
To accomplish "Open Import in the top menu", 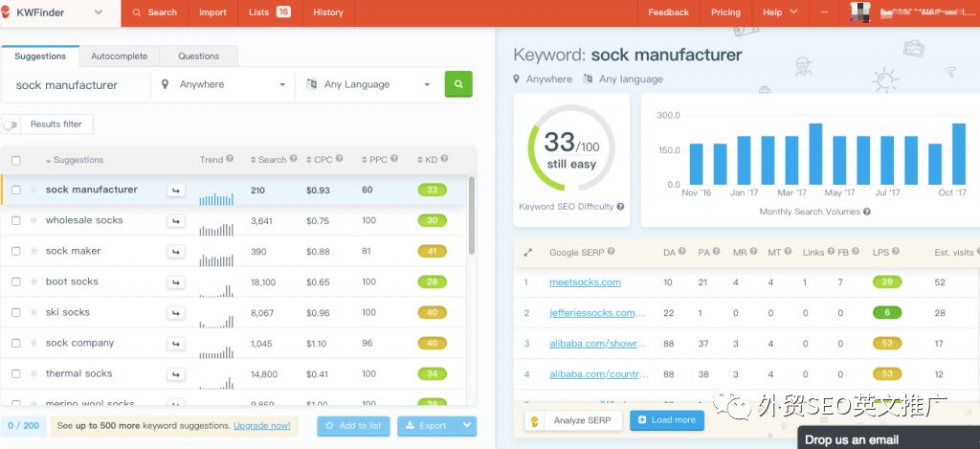I will (x=213, y=11).
